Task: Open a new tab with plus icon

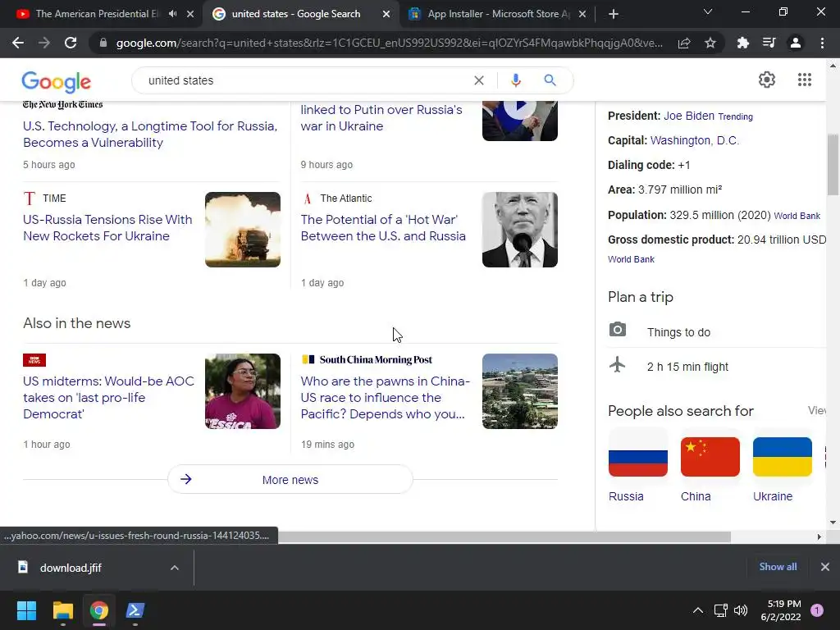Action: (614, 14)
